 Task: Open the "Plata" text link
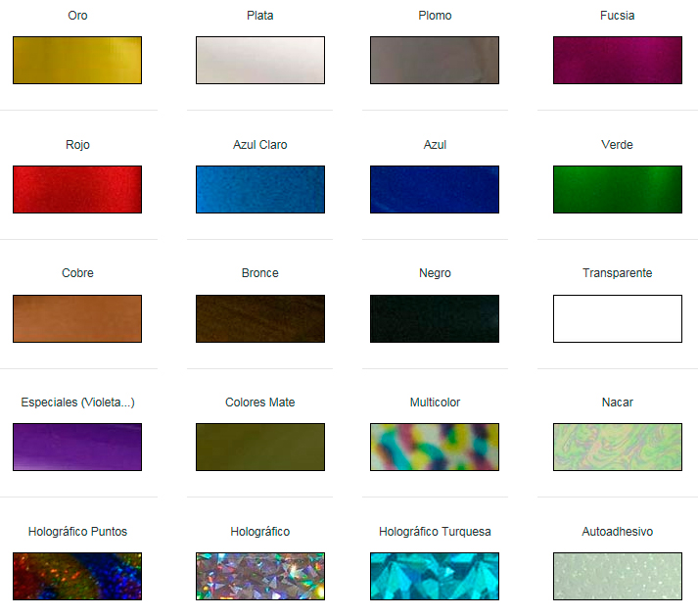(260, 16)
